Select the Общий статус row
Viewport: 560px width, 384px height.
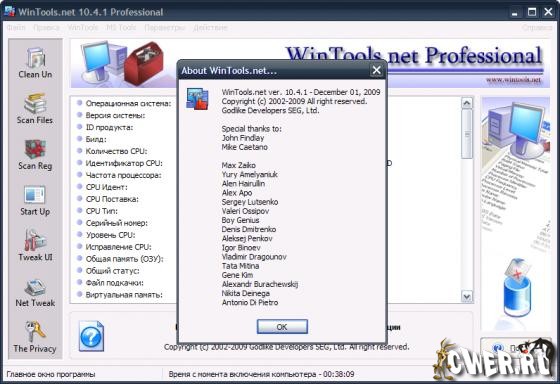pyautogui.click(x=109, y=271)
